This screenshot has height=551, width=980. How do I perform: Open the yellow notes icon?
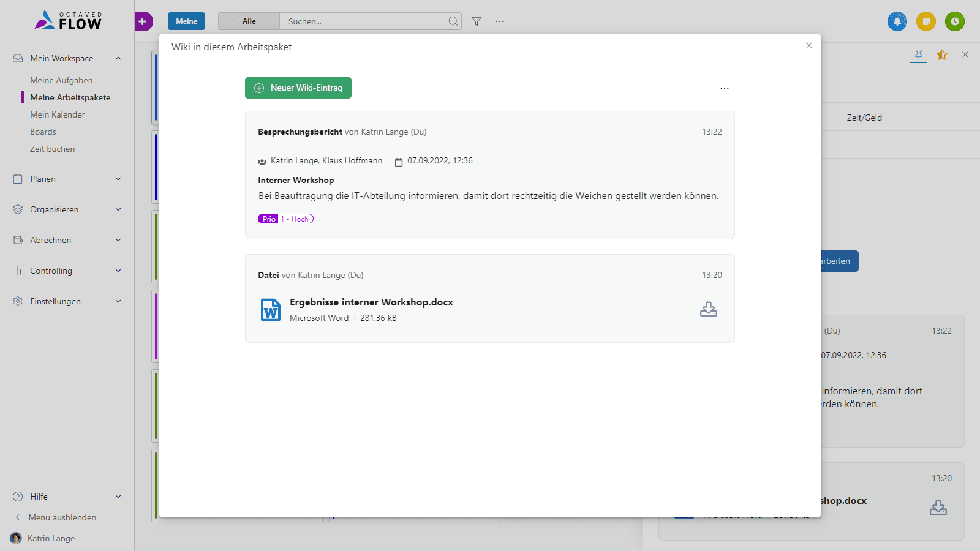click(x=925, y=21)
